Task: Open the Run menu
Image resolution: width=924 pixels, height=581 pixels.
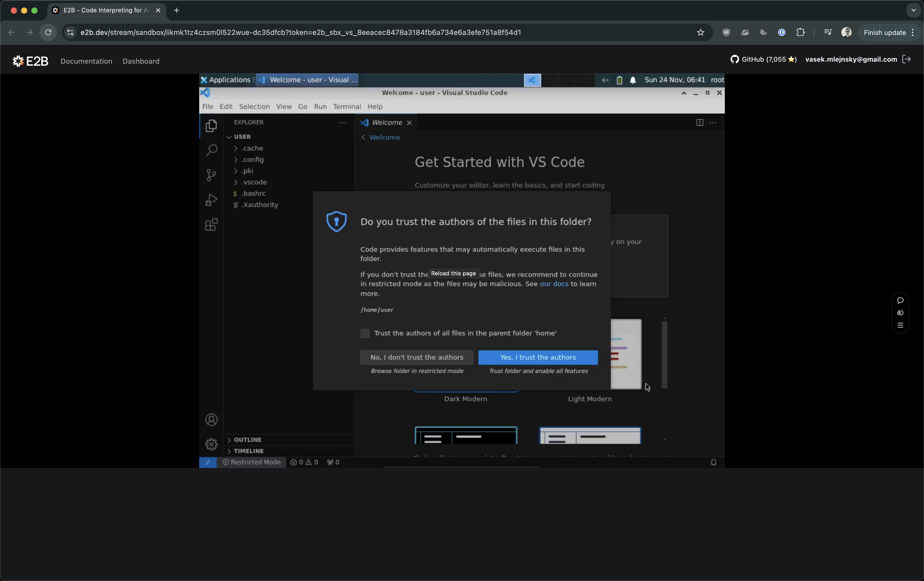Action: click(320, 106)
